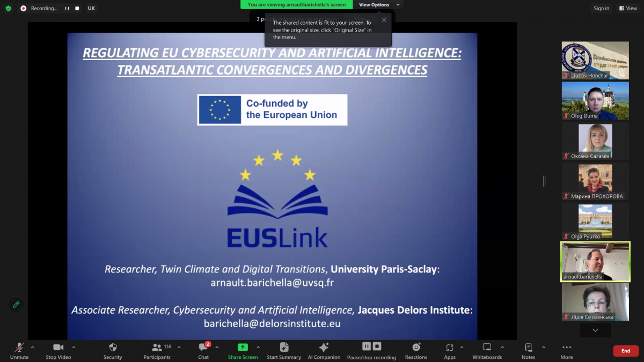Pause the recording in top bar

67,9
